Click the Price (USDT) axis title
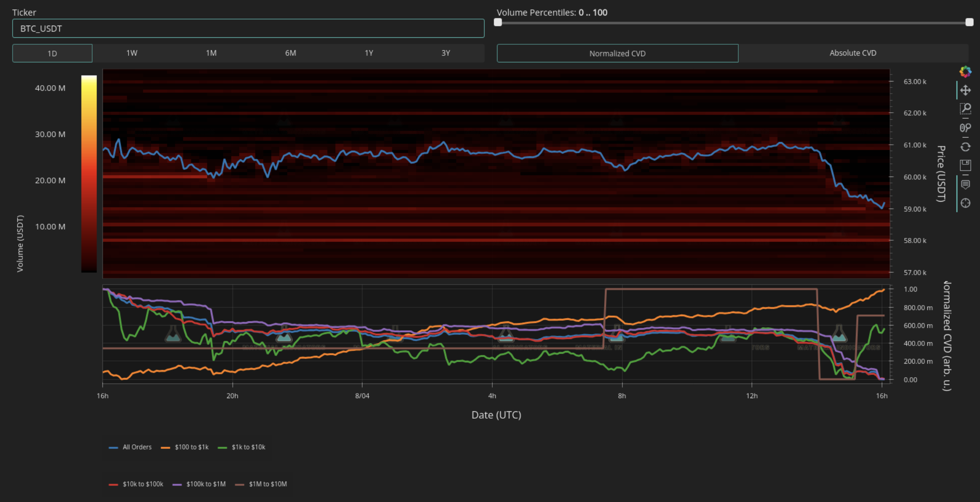 click(x=941, y=174)
